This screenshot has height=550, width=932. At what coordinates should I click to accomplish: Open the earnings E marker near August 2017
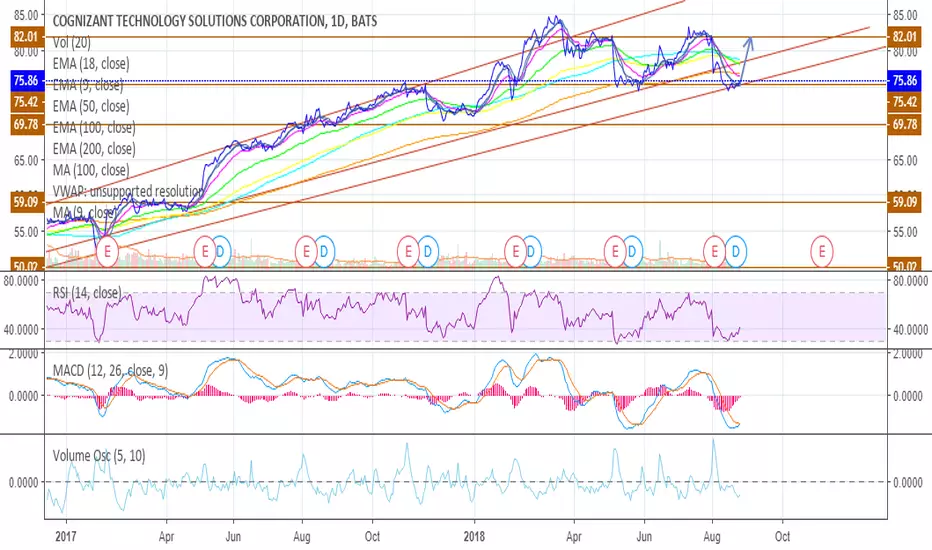pyautogui.click(x=306, y=252)
